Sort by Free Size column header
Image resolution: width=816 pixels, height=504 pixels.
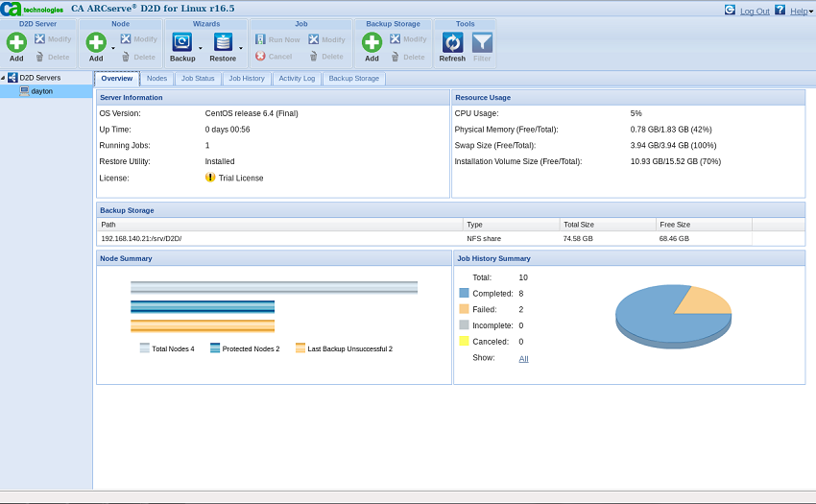[x=704, y=225]
